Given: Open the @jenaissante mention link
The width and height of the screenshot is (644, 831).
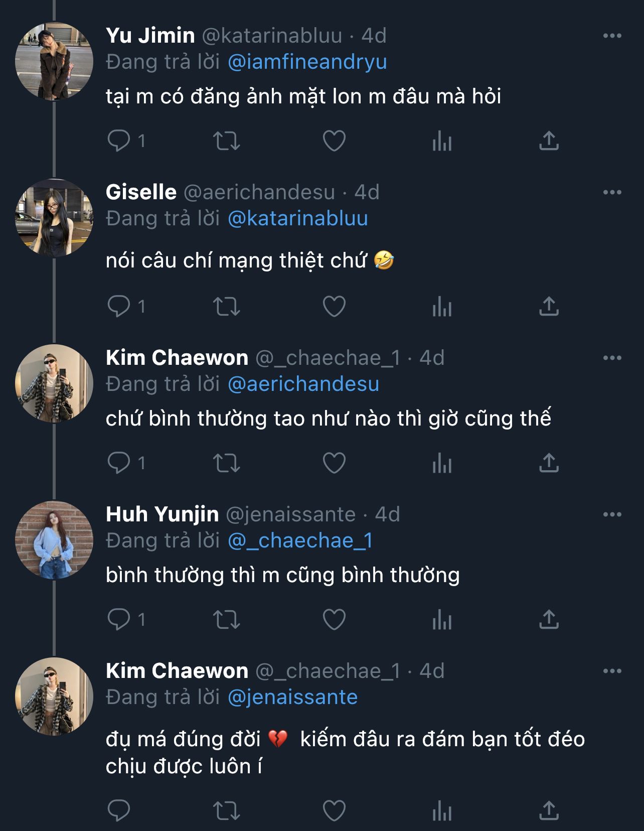Looking at the screenshot, I should tap(292, 698).
